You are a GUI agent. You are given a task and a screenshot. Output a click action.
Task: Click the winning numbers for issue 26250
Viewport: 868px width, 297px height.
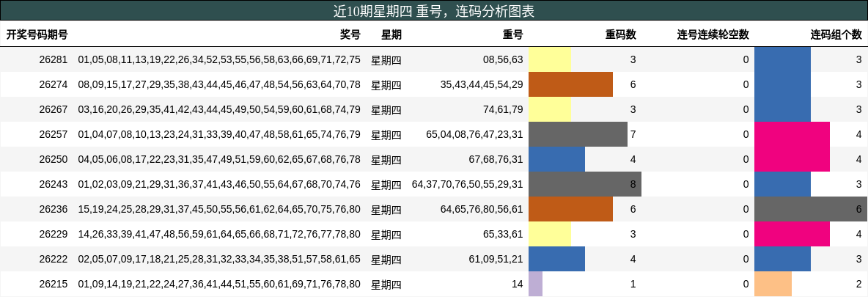click(x=219, y=159)
